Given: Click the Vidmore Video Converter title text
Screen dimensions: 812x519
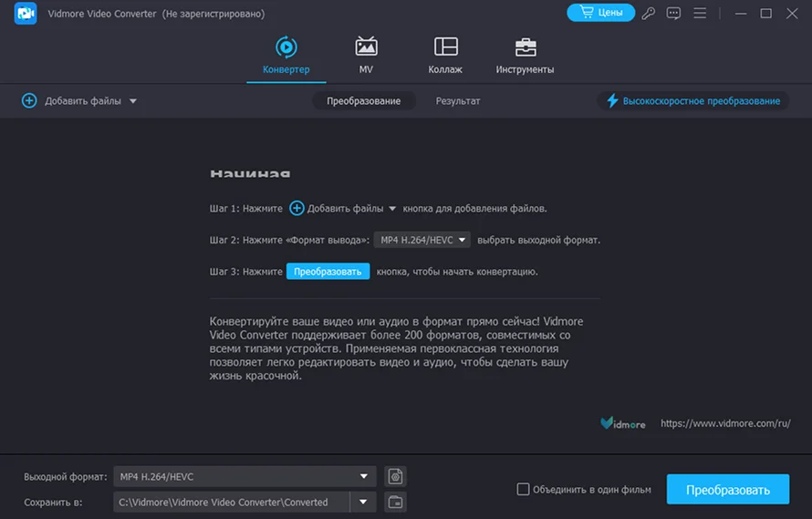Looking at the screenshot, I should [x=102, y=14].
